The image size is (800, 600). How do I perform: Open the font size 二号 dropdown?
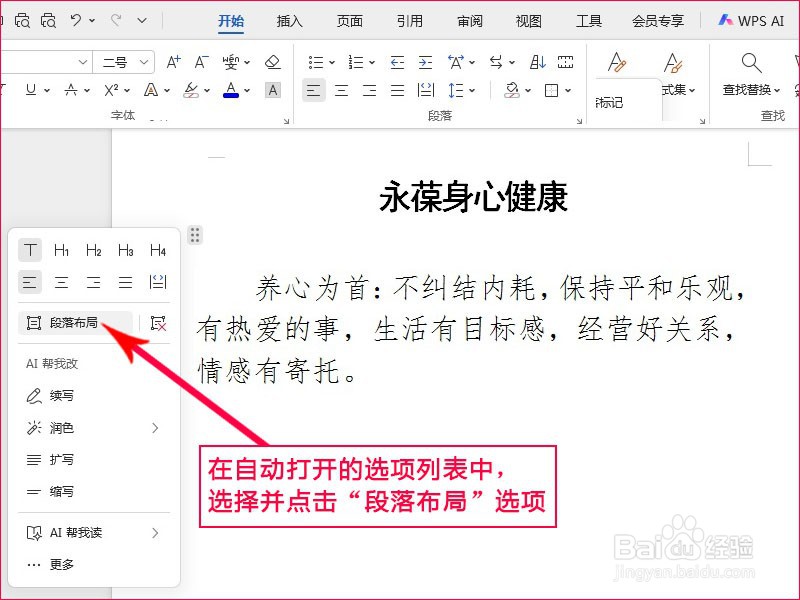[x=124, y=61]
